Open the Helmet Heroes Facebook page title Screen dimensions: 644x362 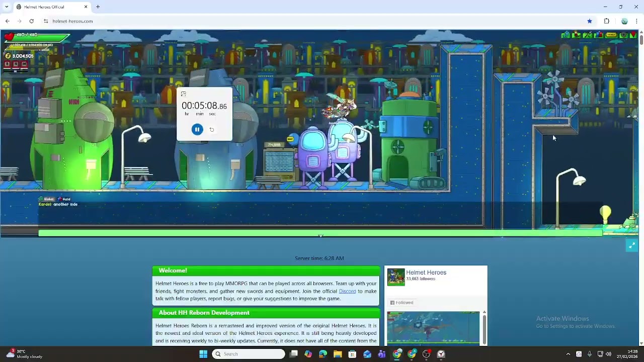pos(426,273)
